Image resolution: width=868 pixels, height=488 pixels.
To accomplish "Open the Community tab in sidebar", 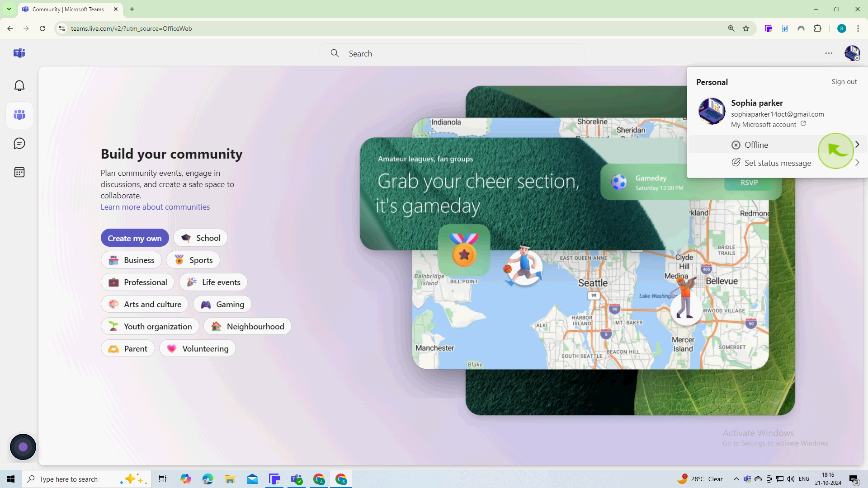I will [19, 115].
